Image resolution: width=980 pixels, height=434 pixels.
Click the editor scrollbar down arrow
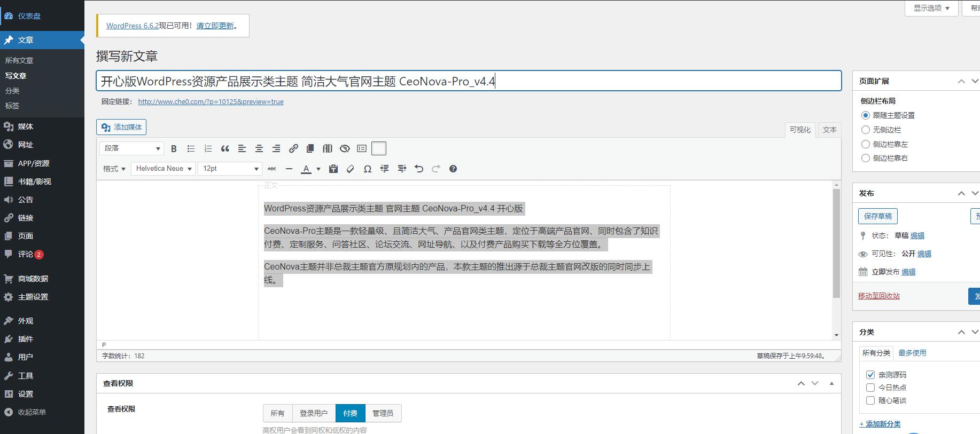[836, 335]
